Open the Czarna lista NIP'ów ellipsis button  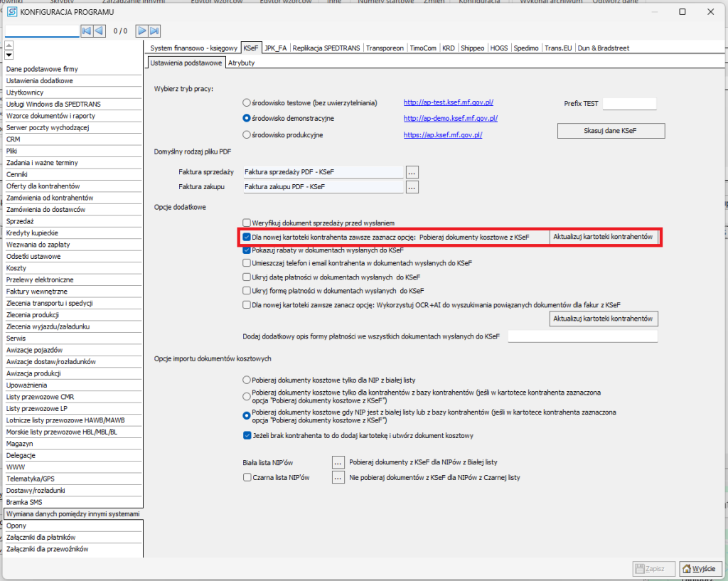(x=338, y=478)
